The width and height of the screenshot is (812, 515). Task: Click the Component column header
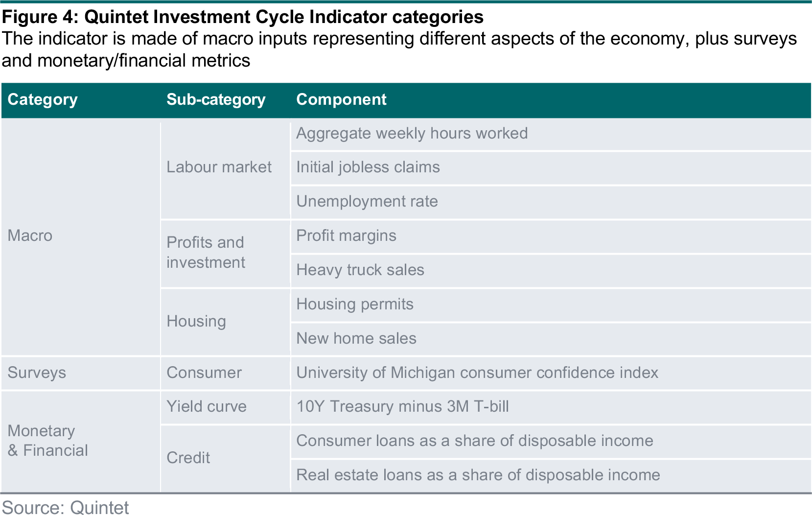(341, 99)
